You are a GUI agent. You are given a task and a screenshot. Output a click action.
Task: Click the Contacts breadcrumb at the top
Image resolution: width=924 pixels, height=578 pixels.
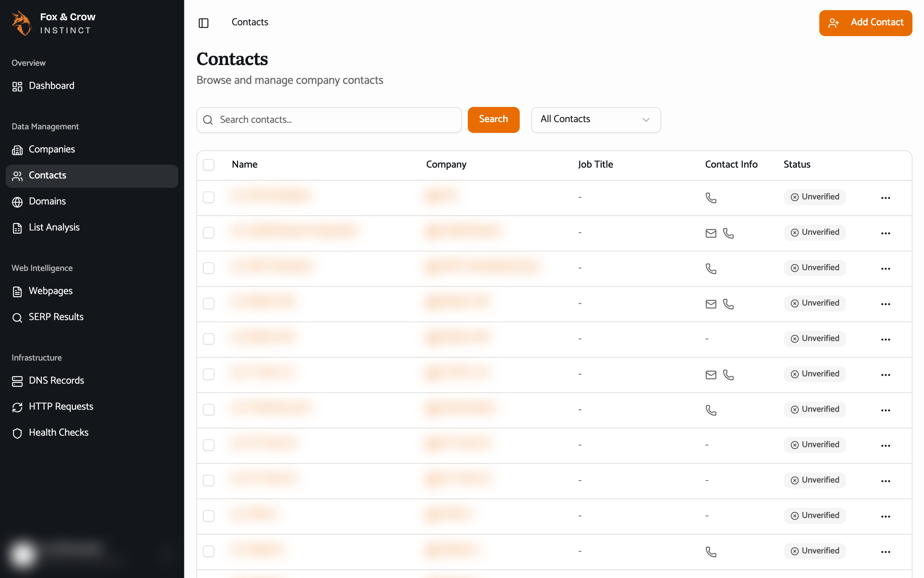250,22
